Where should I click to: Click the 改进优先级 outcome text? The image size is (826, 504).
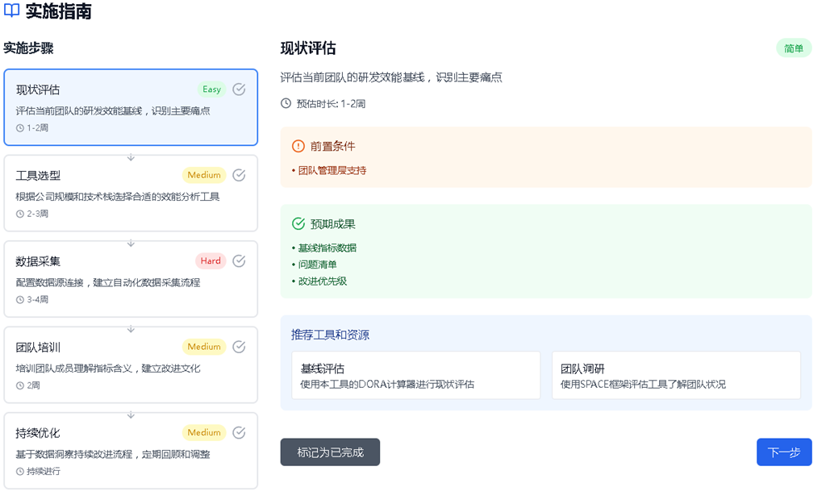(323, 281)
